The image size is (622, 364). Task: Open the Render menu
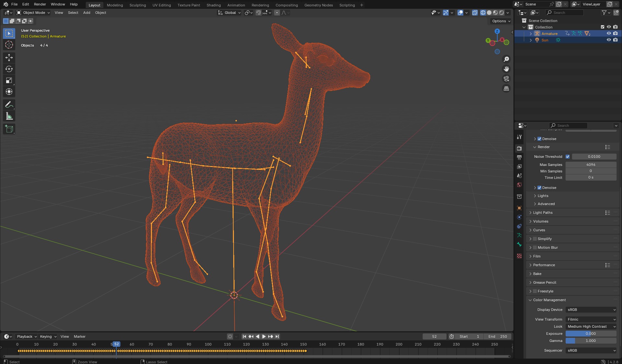(40, 4)
